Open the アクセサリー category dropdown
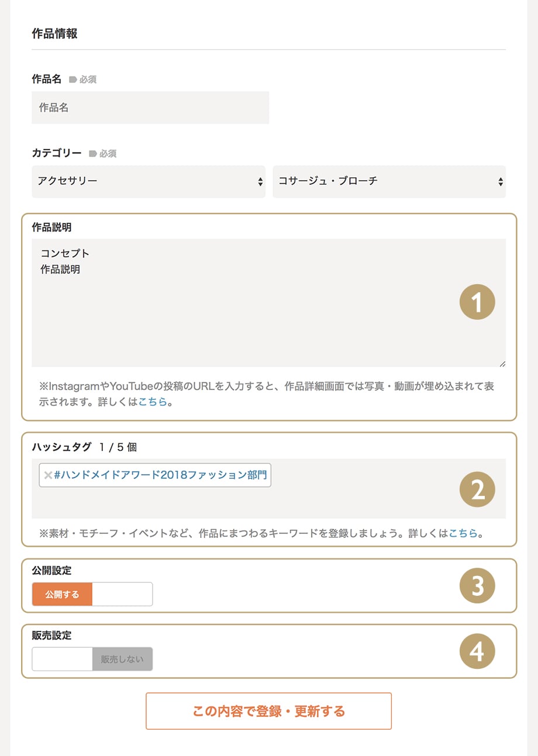The image size is (538, 756). click(149, 181)
